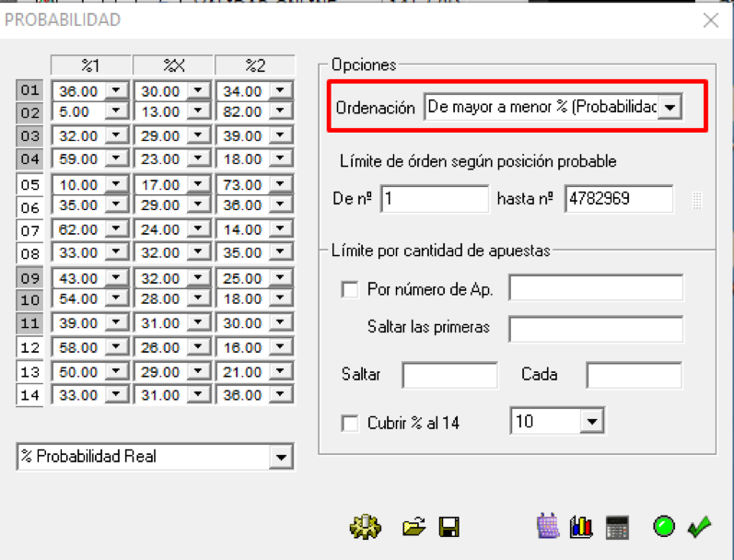Toggle row button 01
Viewport: 734px width, 560px height.
[x=29, y=90]
